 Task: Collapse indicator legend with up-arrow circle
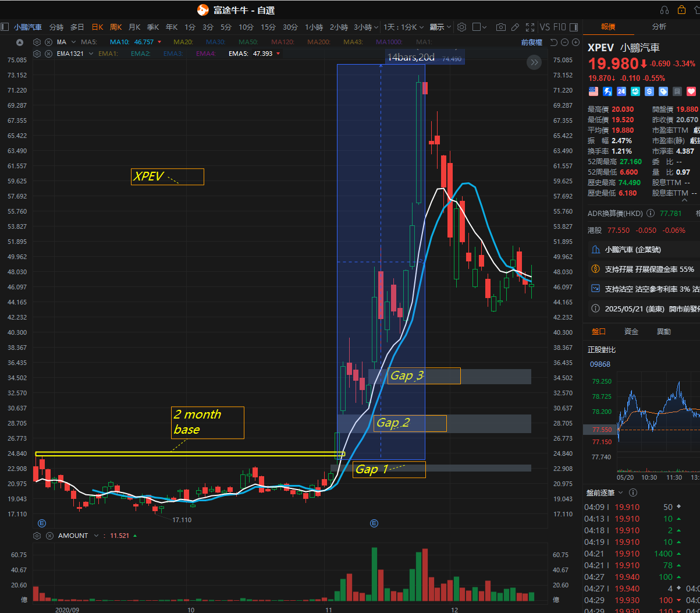pyautogui.click(x=20, y=42)
